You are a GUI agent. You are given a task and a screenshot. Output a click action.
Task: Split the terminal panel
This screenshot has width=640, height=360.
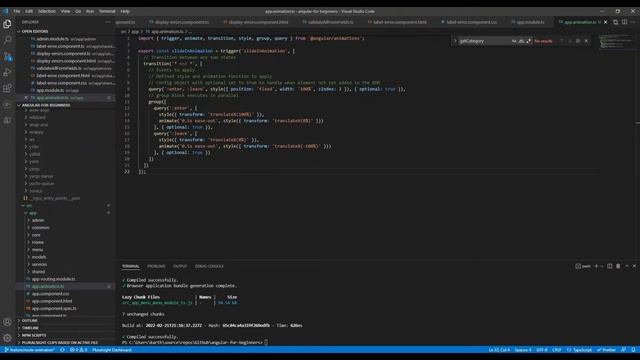609,266
